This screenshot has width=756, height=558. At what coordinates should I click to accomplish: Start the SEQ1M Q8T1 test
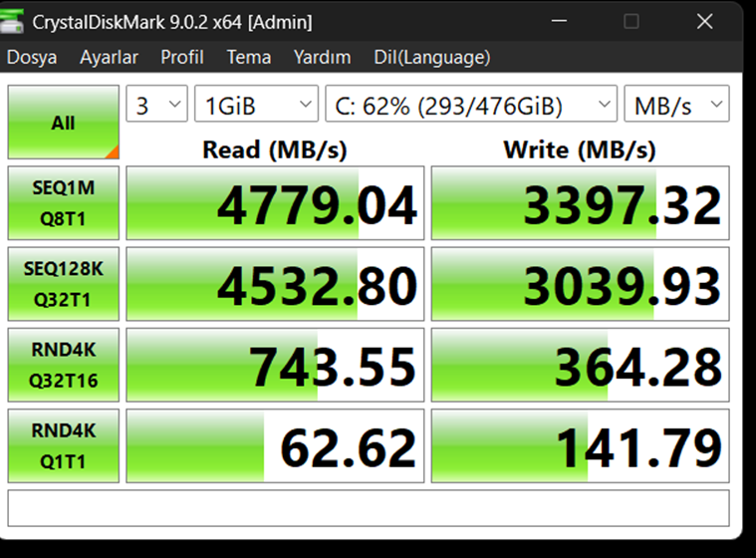coord(63,203)
